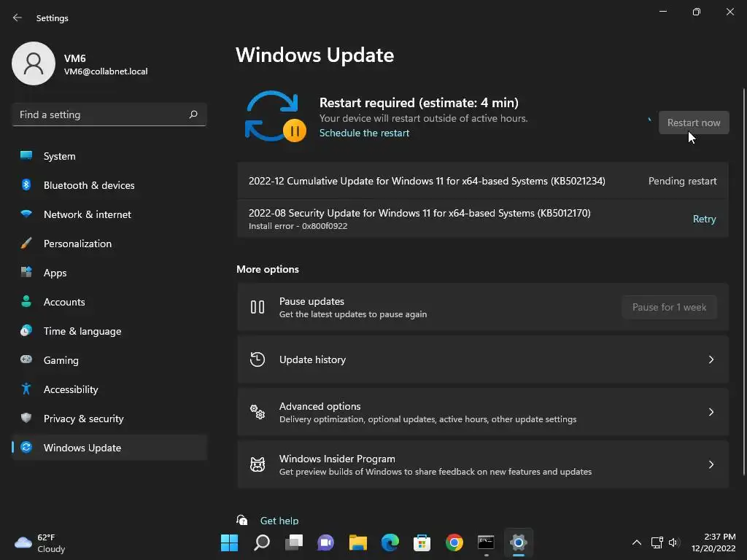The height and width of the screenshot is (560, 747).
Task: Launch Google Chrome from taskbar
Action: [454, 542]
